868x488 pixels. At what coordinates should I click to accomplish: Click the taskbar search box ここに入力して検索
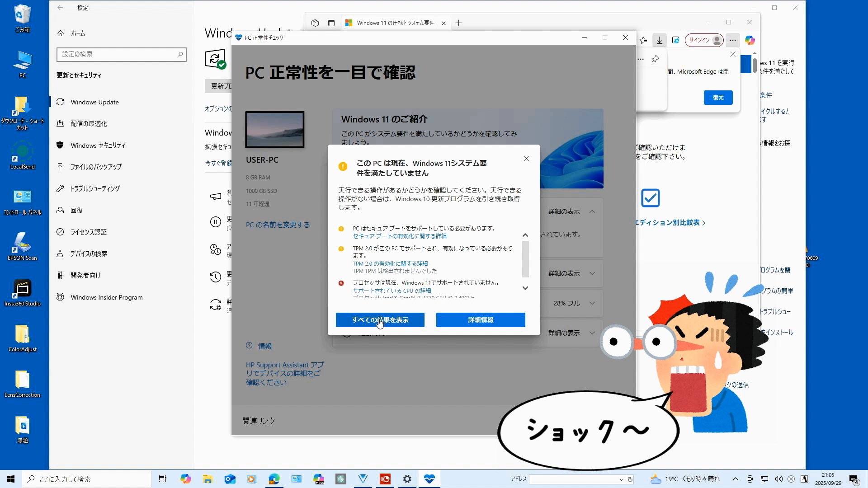click(86, 479)
